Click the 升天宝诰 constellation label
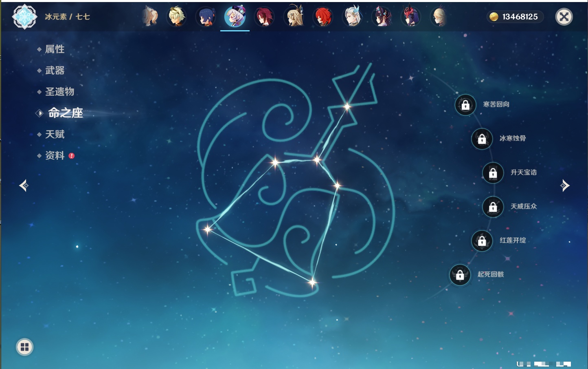The width and height of the screenshot is (588, 369). tap(524, 172)
